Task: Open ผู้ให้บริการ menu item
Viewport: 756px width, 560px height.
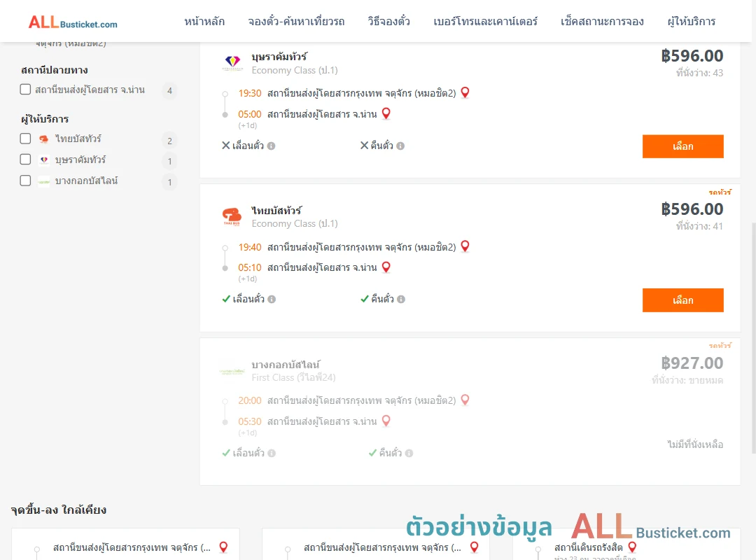Action: 691,22
